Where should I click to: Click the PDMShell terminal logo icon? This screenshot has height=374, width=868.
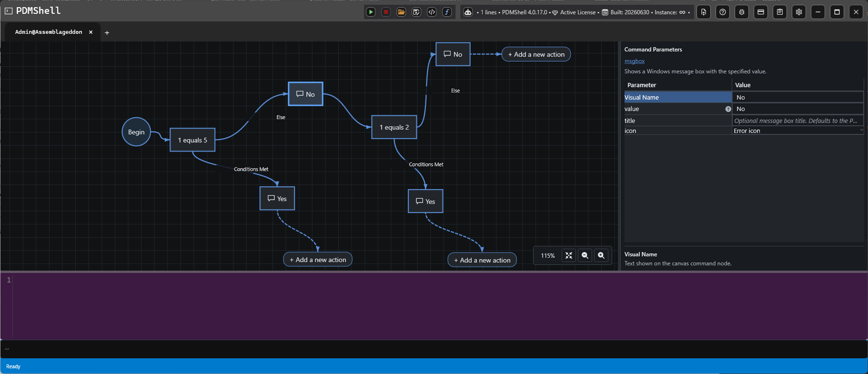pyautogui.click(x=9, y=10)
